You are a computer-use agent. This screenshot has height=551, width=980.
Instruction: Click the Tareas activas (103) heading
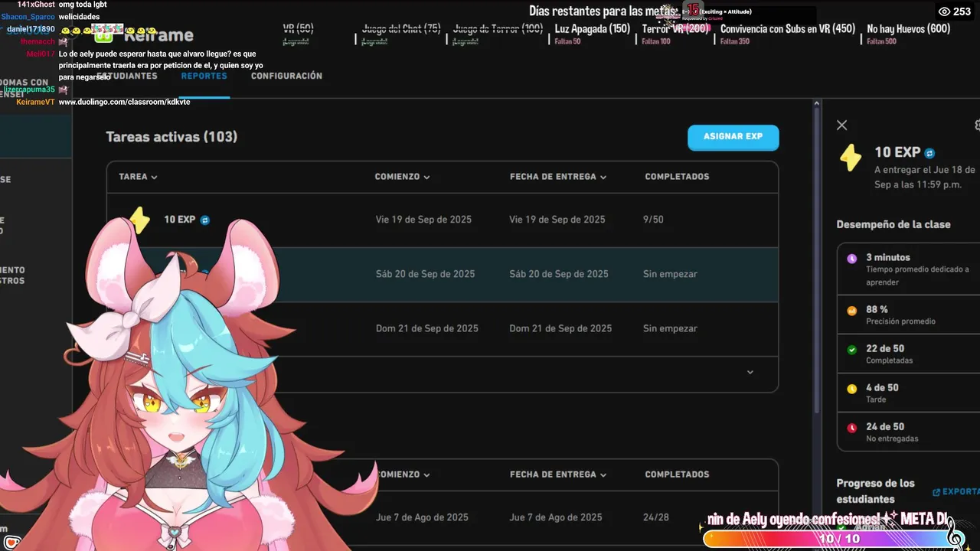pyautogui.click(x=171, y=137)
